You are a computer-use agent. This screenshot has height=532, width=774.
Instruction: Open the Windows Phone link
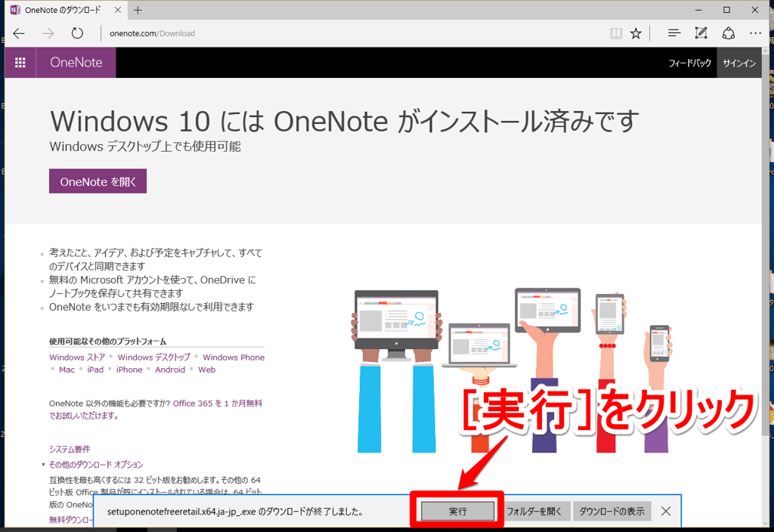tap(234, 357)
